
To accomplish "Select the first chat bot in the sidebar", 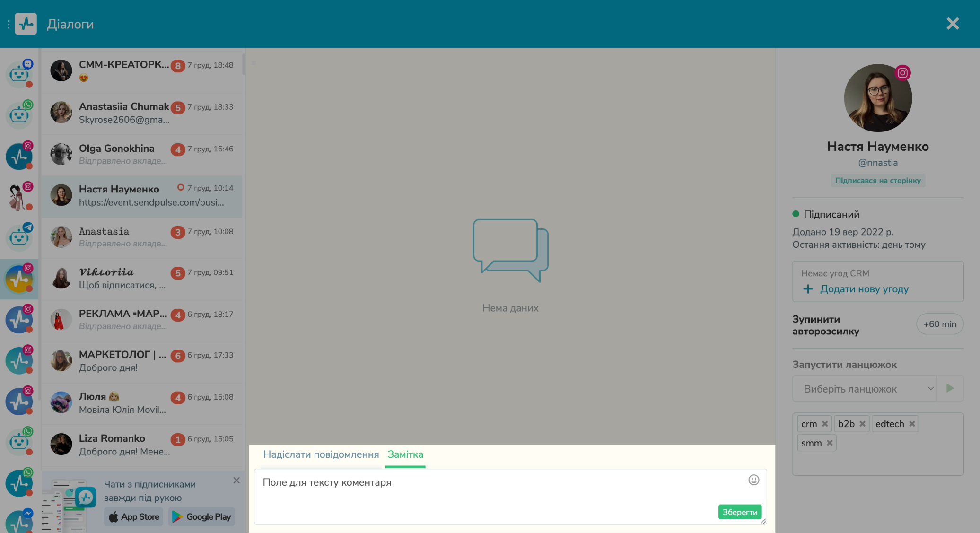I will tap(19, 74).
